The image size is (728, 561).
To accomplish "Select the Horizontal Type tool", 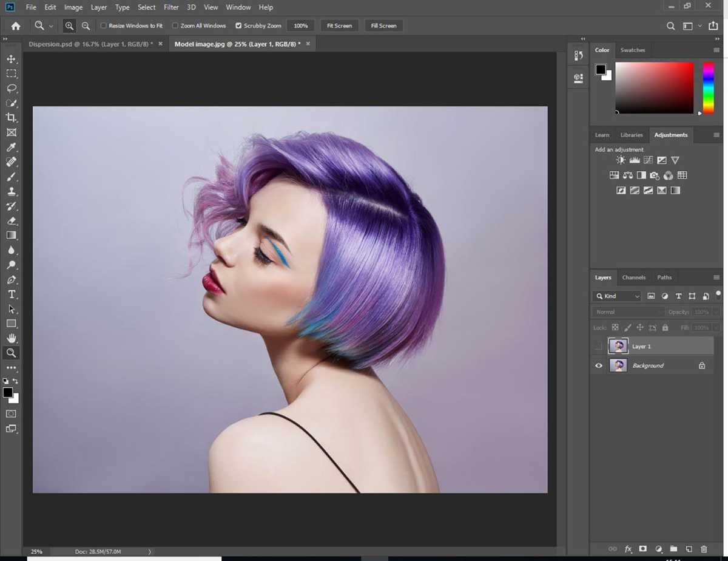I will 11,294.
